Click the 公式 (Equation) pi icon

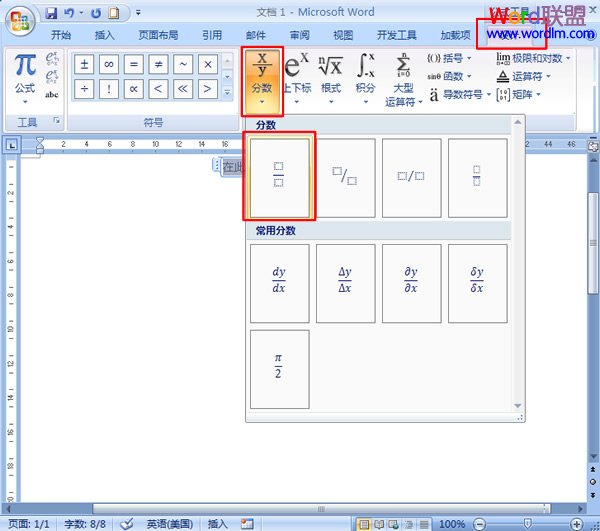(25, 73)
